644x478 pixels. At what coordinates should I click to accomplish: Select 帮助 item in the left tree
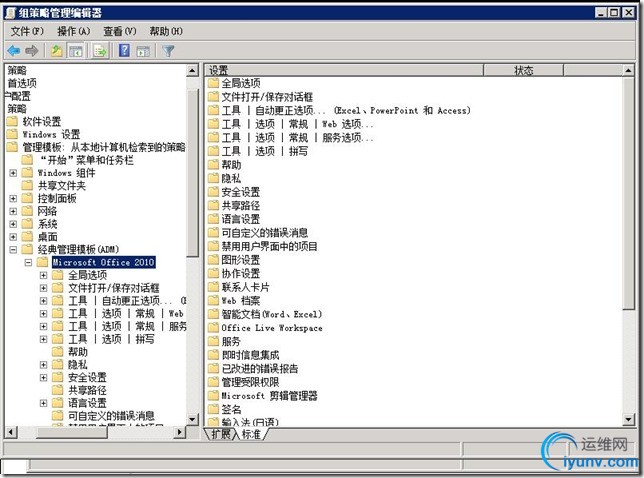[78, 352]
